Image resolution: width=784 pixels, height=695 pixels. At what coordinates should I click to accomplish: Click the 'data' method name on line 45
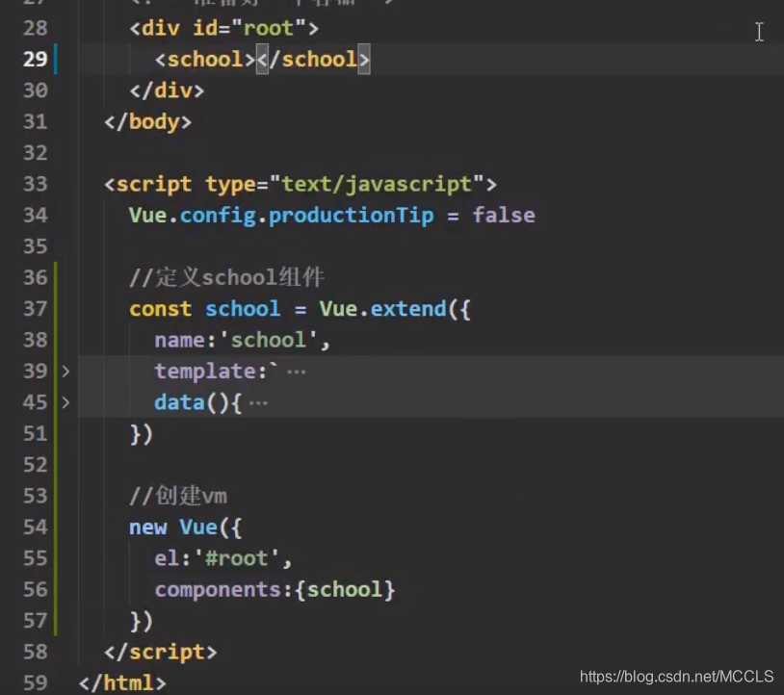pos(179,402)
